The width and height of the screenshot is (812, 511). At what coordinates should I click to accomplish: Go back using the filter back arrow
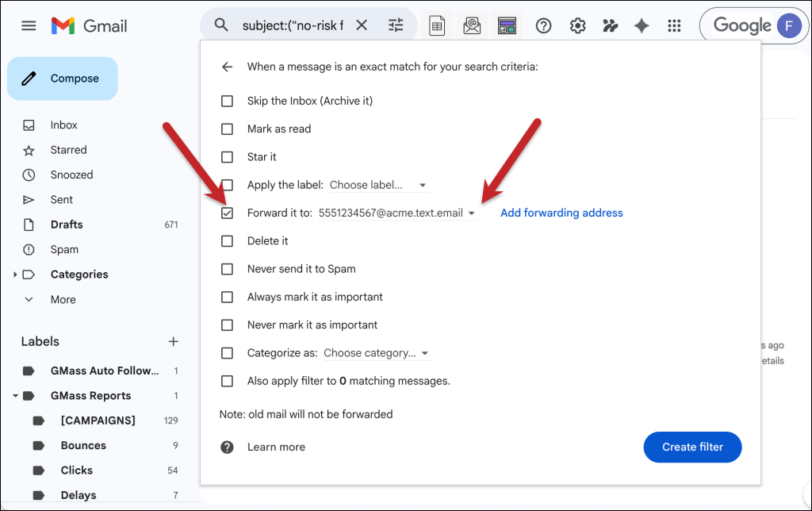click(x=228, y=67)
